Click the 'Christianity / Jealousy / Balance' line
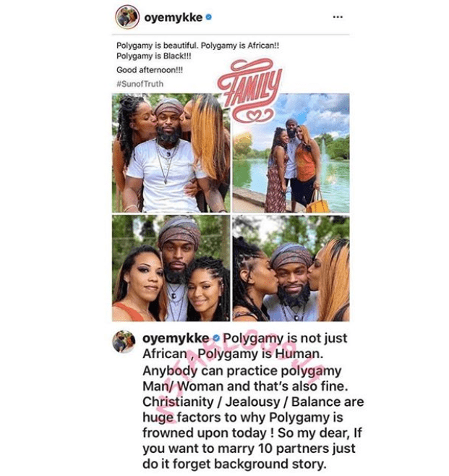The image size is (449, 476). click(x=253, y=401)
